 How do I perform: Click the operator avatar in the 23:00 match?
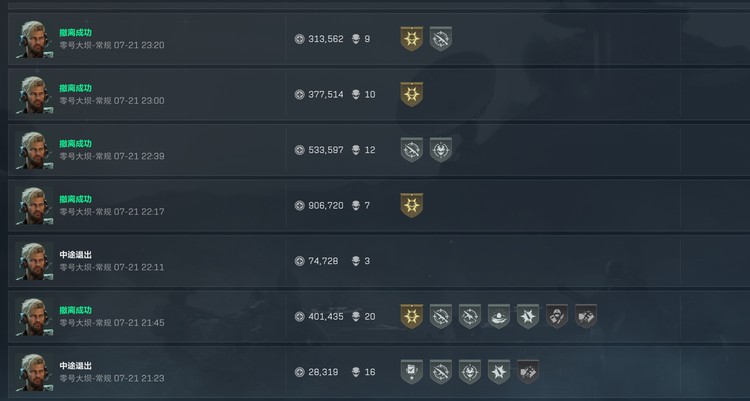pos(34,95)
